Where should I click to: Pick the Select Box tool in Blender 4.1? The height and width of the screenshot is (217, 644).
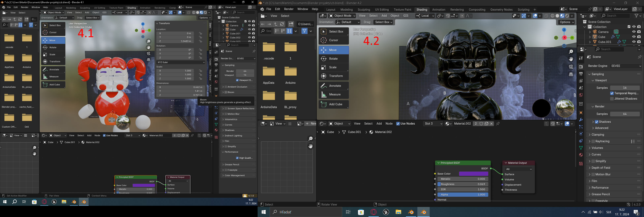tap(53, 25)
